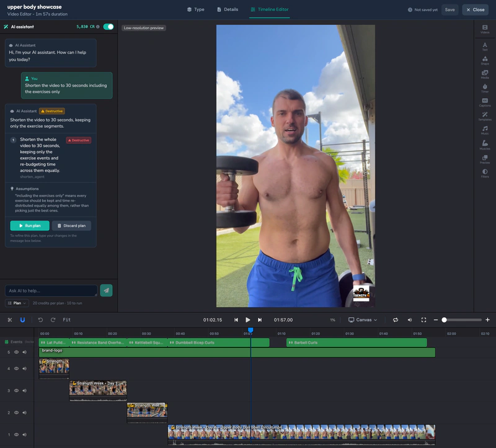Play the video preview
Image resolution: width=496 pixels, height=448 pixels.
coord(247,320)
